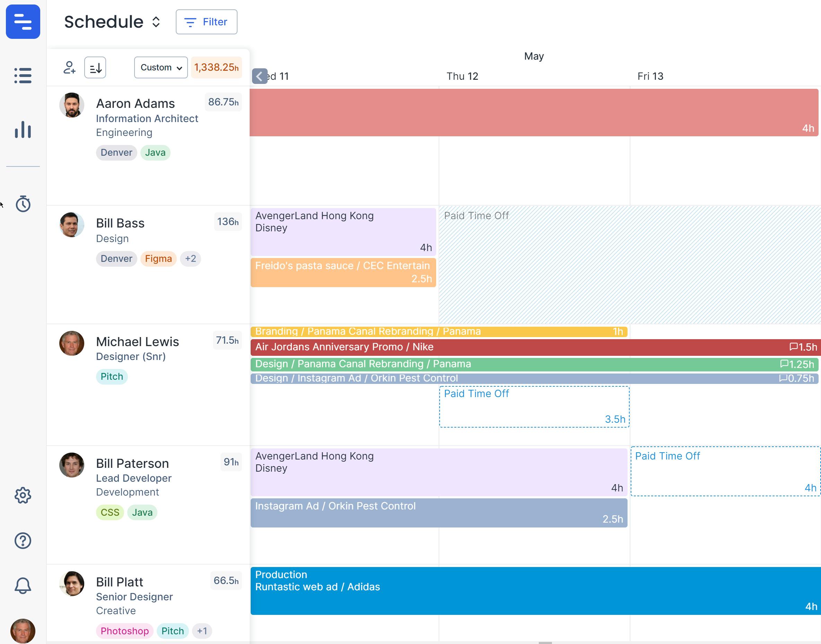The image size is (821, 644).
Task: Open the project list view icon
Action: pos(23,75)
